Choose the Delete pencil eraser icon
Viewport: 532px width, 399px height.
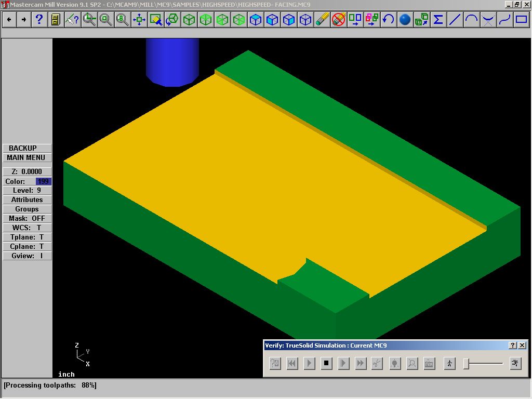pos(322,19)
